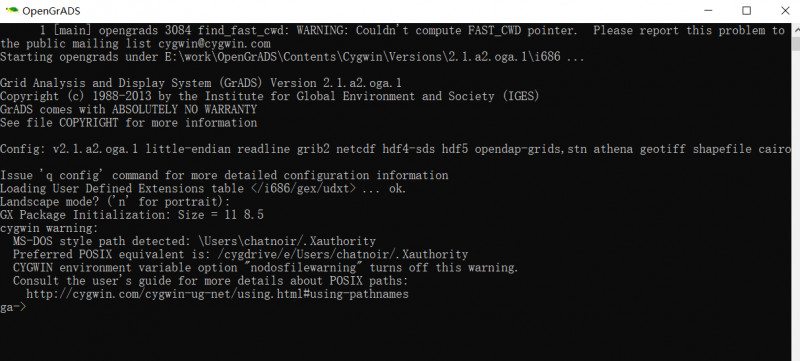
Task: Click the MS-DOS style path detected line
Action: [194, 241]
